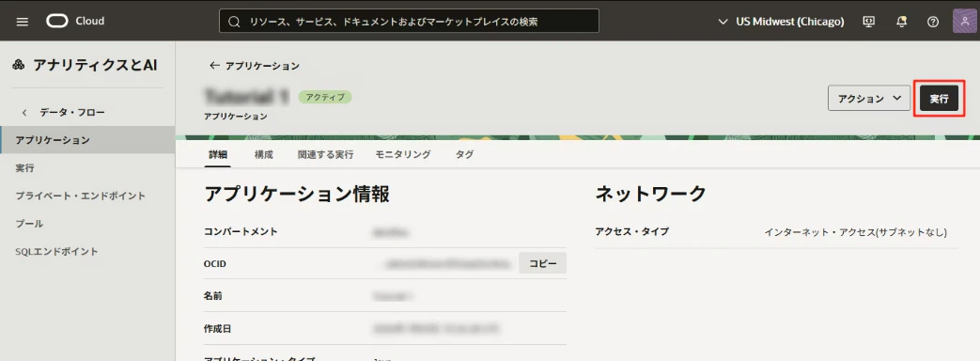Image resolution: width=980 pixels, height=361 pixels.
Task: Click the ネットワーク heading
Action: coord(650,194)
